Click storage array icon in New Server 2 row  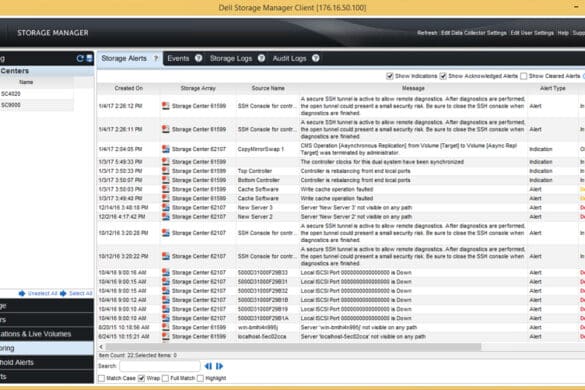pos(166,216)
